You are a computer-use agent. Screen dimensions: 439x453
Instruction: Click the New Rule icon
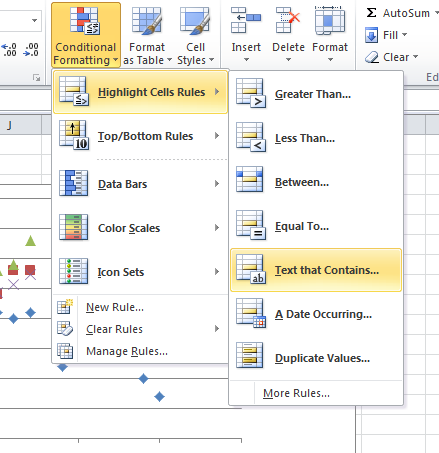click(x=65, y=307)
